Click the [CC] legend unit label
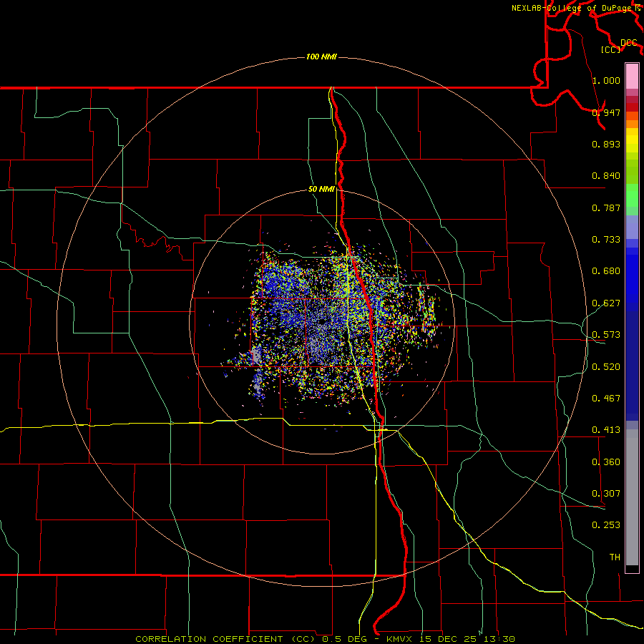 click(x=611, y=49)
